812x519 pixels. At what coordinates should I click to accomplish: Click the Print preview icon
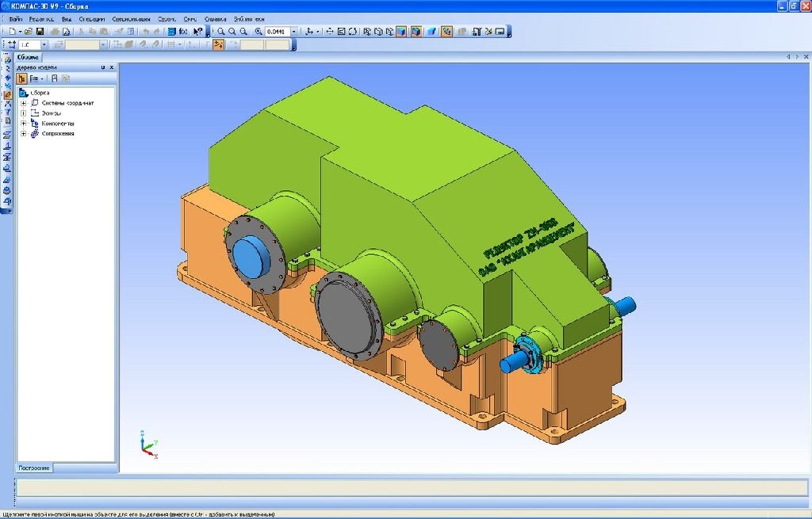click(x=67, y=32)
